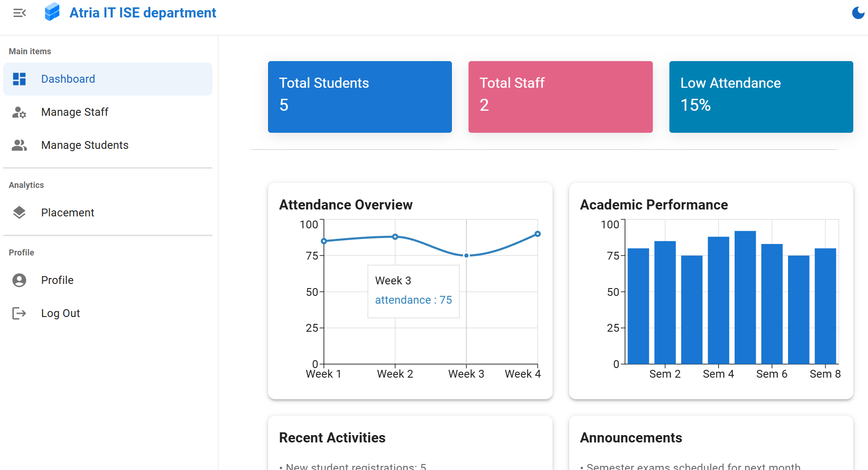The image size is (868, 470).
Task: Click the Analytics section label
Action: click(26, 185)
